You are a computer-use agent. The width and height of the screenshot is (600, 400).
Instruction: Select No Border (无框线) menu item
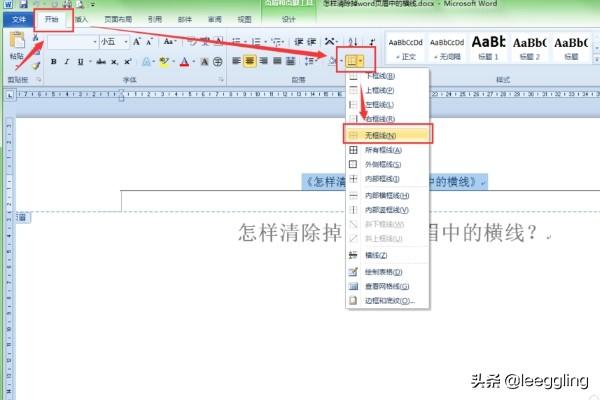[388, 135]
